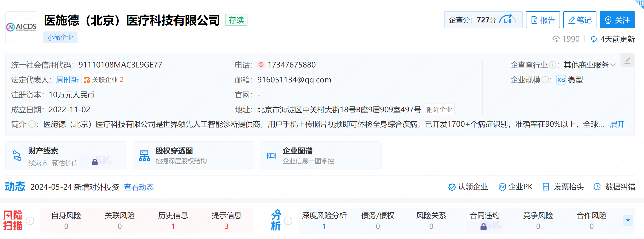Screen dimensions: 644x239
Task: Click the 线索 8 count
Action: [38, 163]
